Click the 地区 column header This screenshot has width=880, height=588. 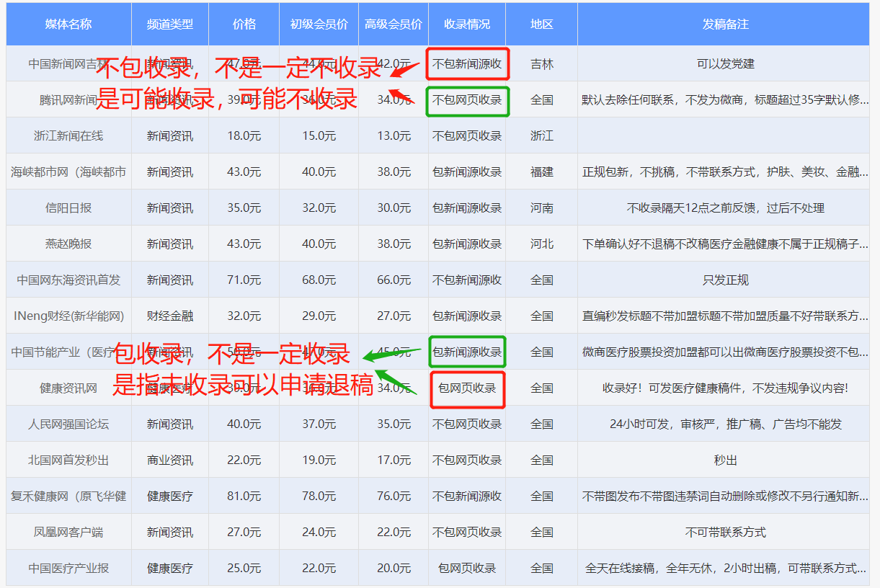[542, 24]
